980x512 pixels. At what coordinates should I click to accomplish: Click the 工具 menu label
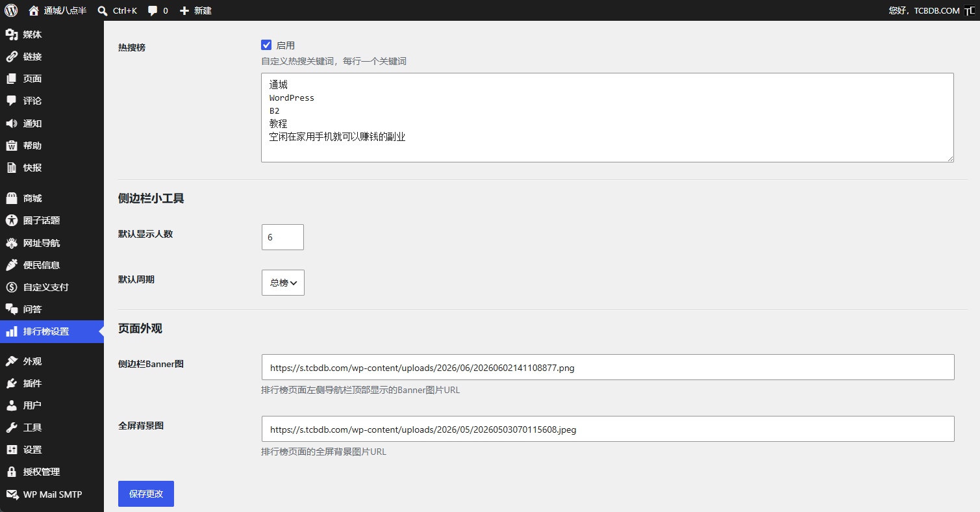point(32,428)
